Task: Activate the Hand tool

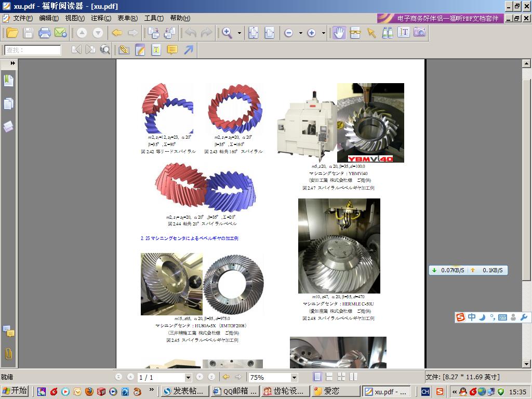Action: (339, 33)
